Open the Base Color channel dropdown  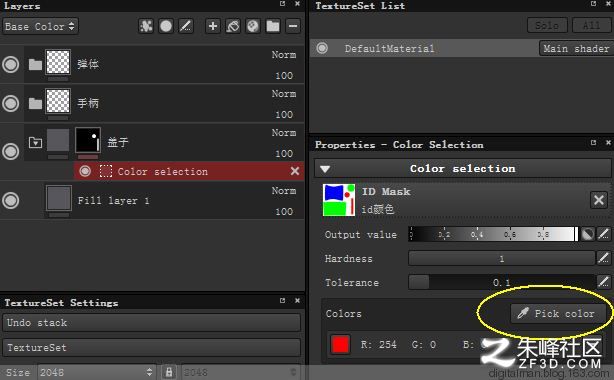40,26
